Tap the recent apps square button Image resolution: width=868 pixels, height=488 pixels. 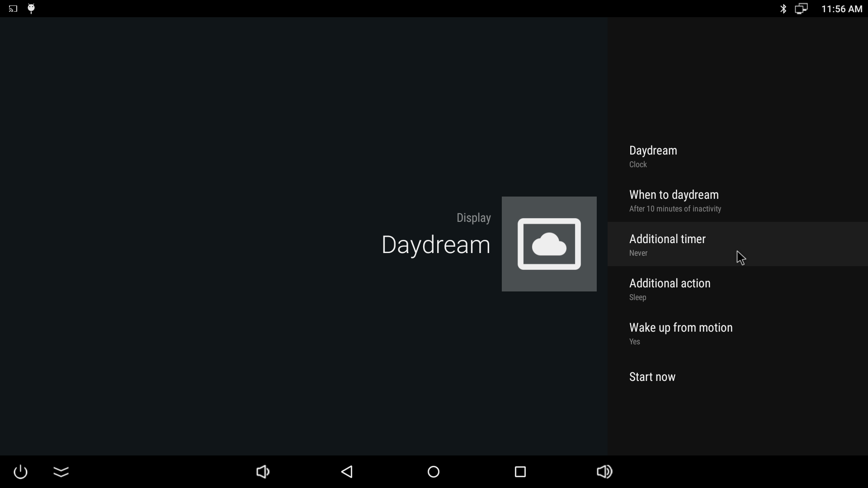520,472
